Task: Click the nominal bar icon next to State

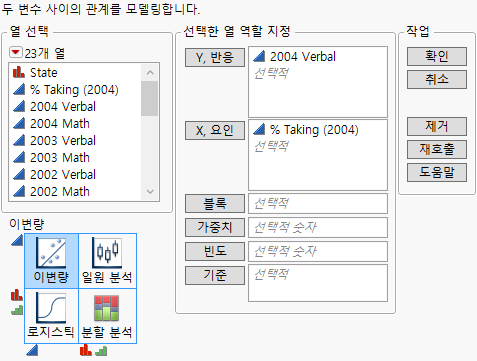Action: (x=19, y=72)
